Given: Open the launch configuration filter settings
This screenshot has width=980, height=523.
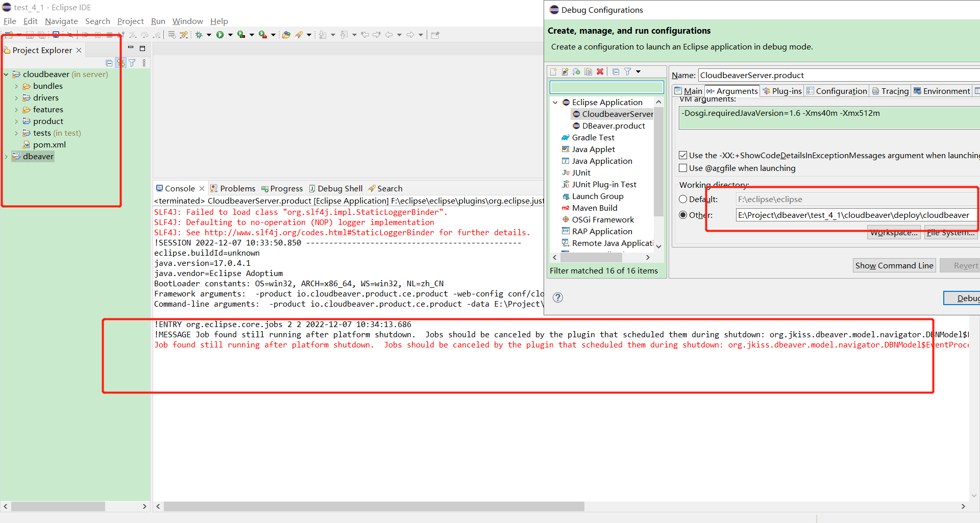Looking at the screenshot, I should pos(628,72).
